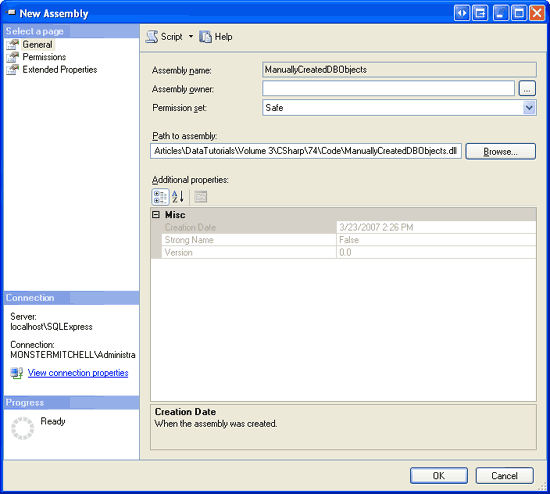The width and height of the screenshot is (550, 494).
Task: Sort properties alphabetically with A-Z icon
Action: [x=178, y=197]
